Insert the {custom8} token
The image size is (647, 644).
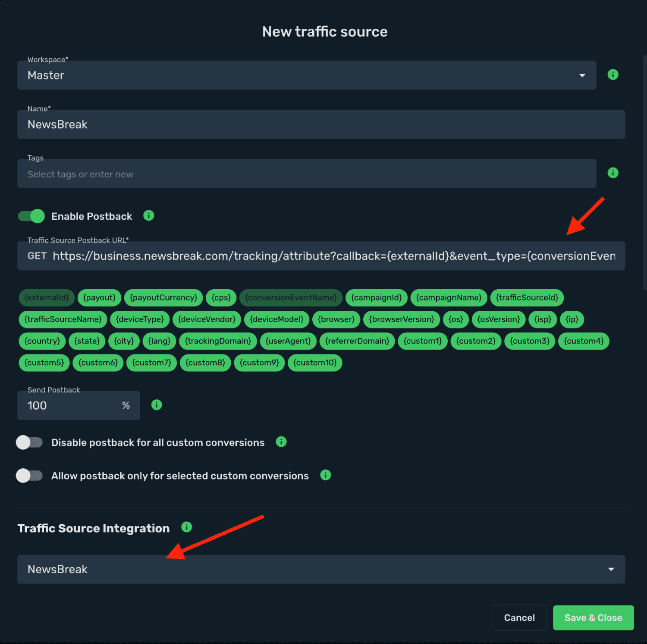point(205,363)
